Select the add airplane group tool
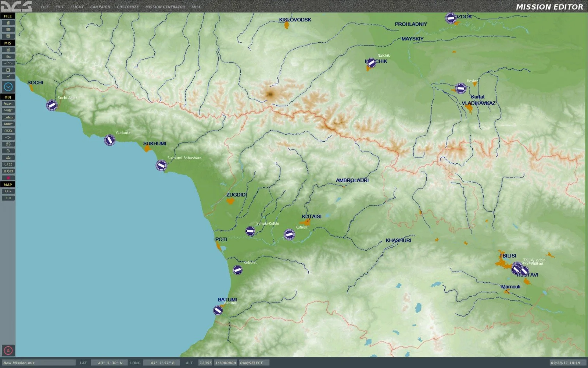Screen dimensions: 588x368 8,104
